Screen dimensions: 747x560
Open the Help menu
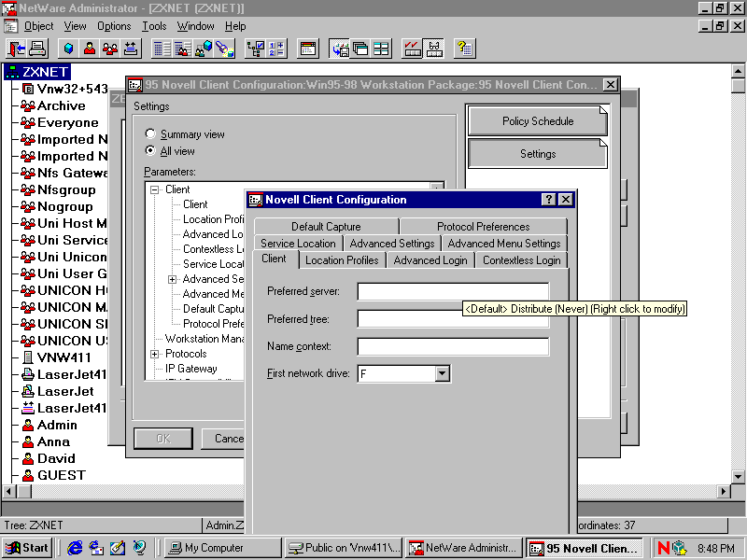[235, 26]
